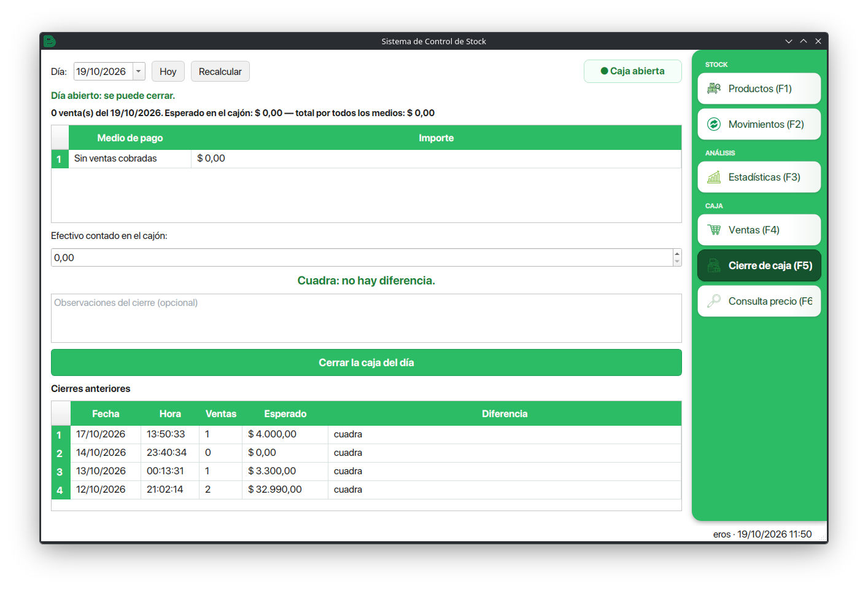Click Cerrar la caja del día
The image size is (868, 591).
tap(366, 362)
